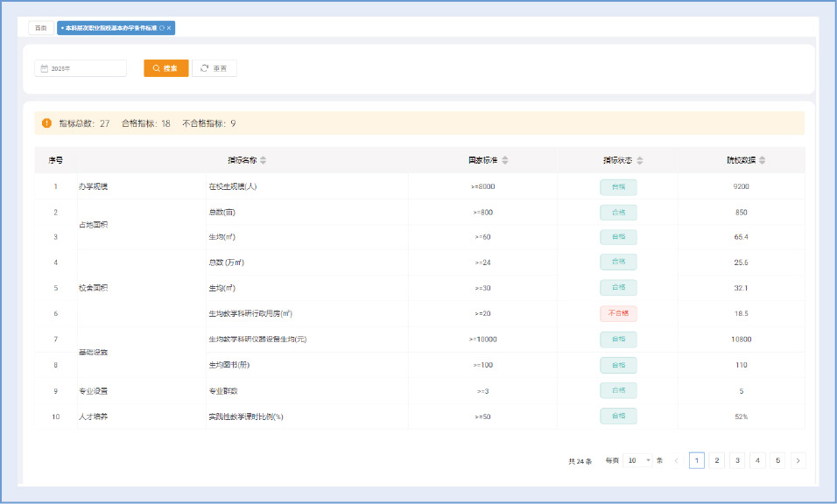Close the 本科层次职业院校基本办学条件标准 tab
The image size is (837, 504).
pos(169,28)
